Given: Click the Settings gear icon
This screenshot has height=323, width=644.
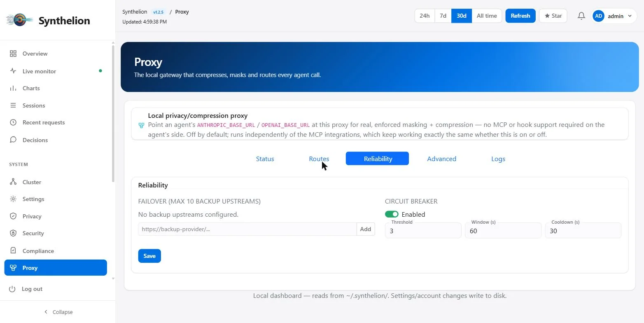Looking at the screenshot, I should pos(13,199).
